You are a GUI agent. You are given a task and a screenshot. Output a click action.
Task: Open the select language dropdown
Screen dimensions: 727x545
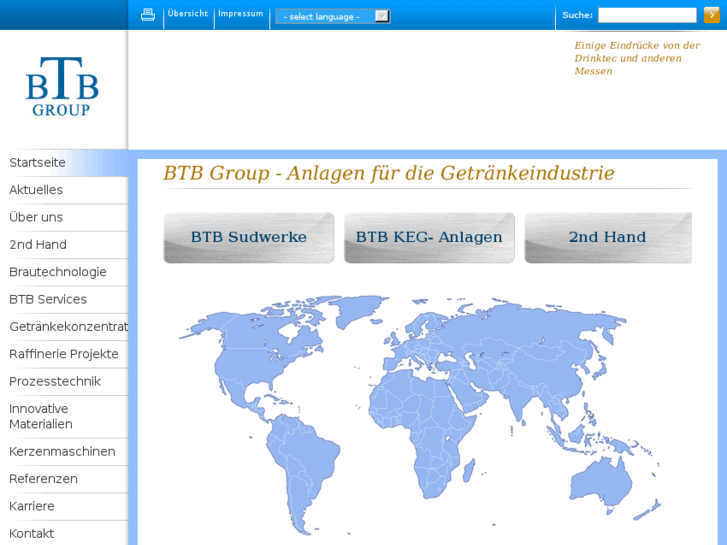coord(332,16)
